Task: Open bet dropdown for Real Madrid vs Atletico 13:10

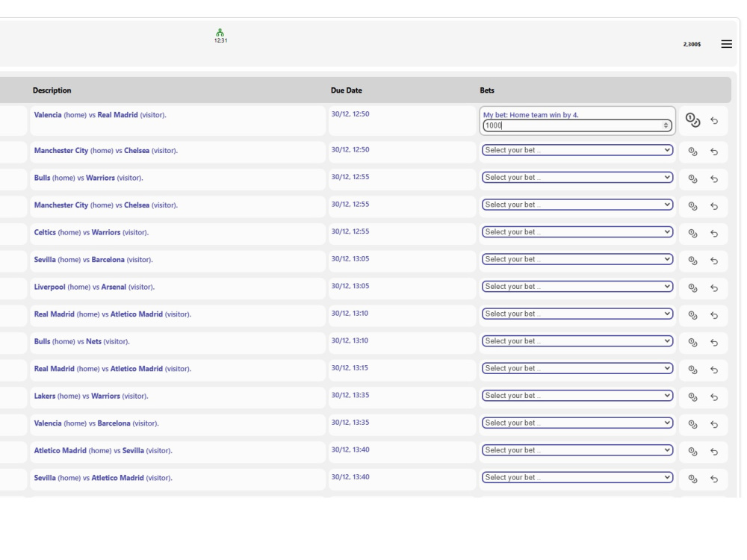Action: [577, 314]
